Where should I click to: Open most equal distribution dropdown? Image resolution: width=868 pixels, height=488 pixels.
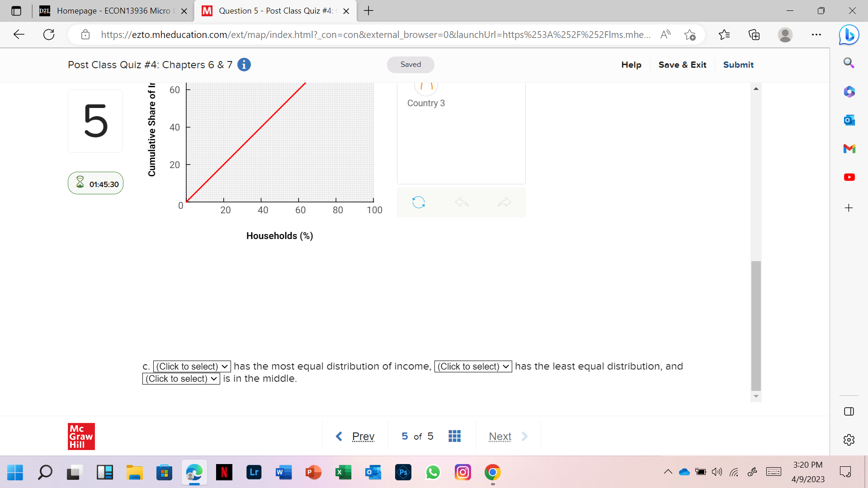tap(192, 366)
